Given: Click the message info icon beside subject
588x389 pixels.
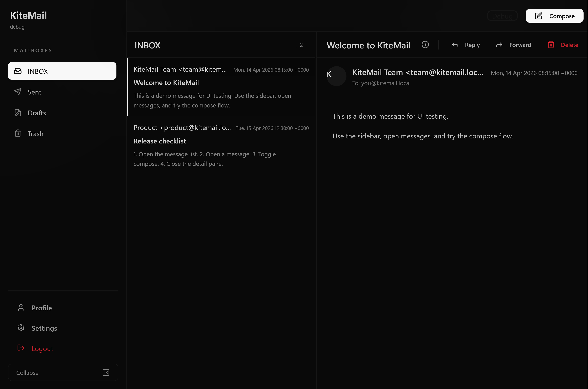Looking at the screenshot, I should (x=425, y=45).
